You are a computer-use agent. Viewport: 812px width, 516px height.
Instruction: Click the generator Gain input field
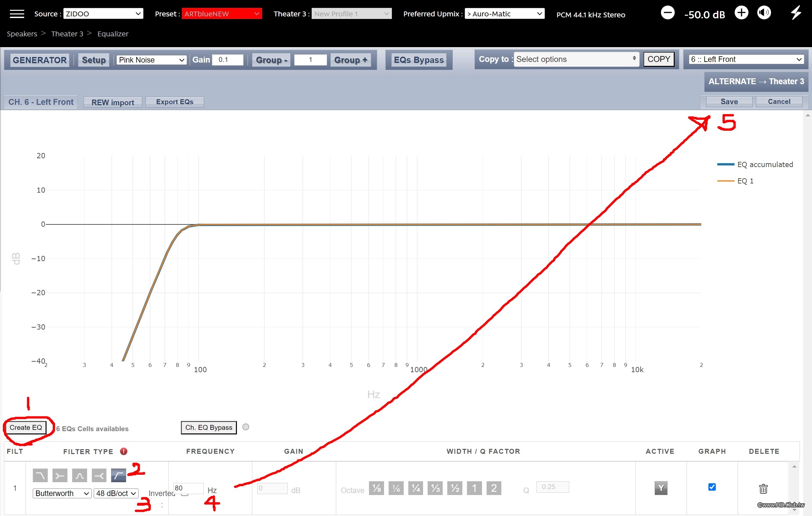click(228, 60)
